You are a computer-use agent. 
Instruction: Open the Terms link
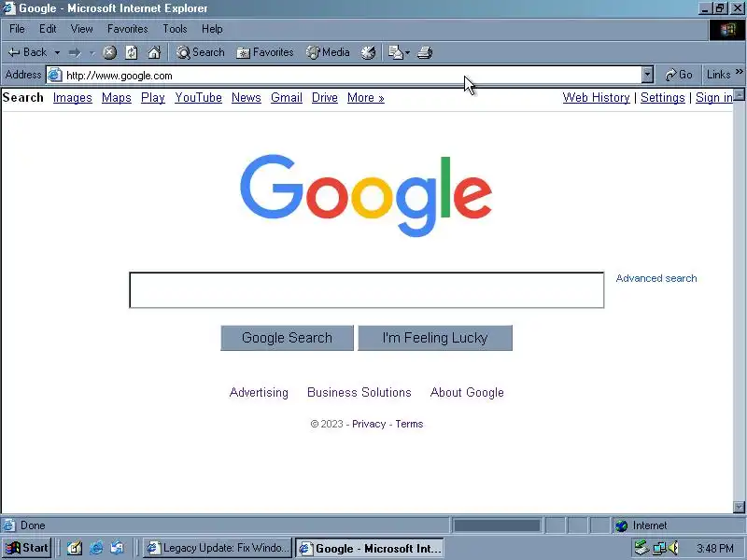[x=409, y=424]
